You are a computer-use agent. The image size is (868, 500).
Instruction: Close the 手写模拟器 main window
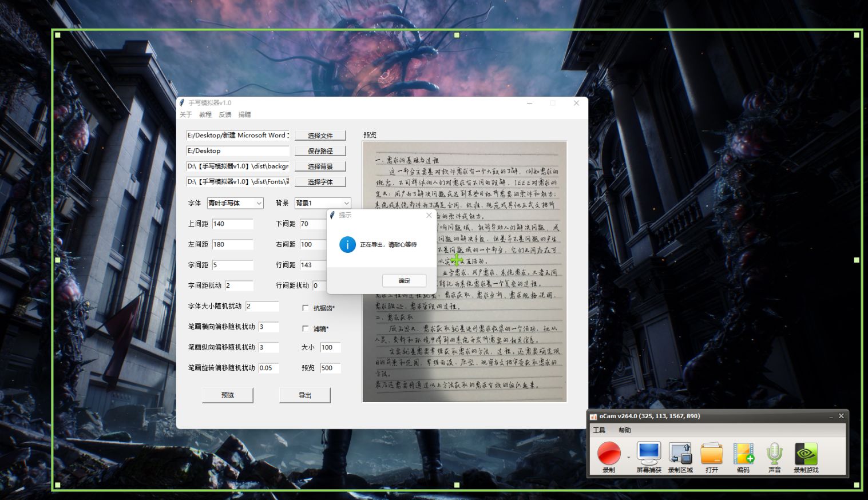576,103
